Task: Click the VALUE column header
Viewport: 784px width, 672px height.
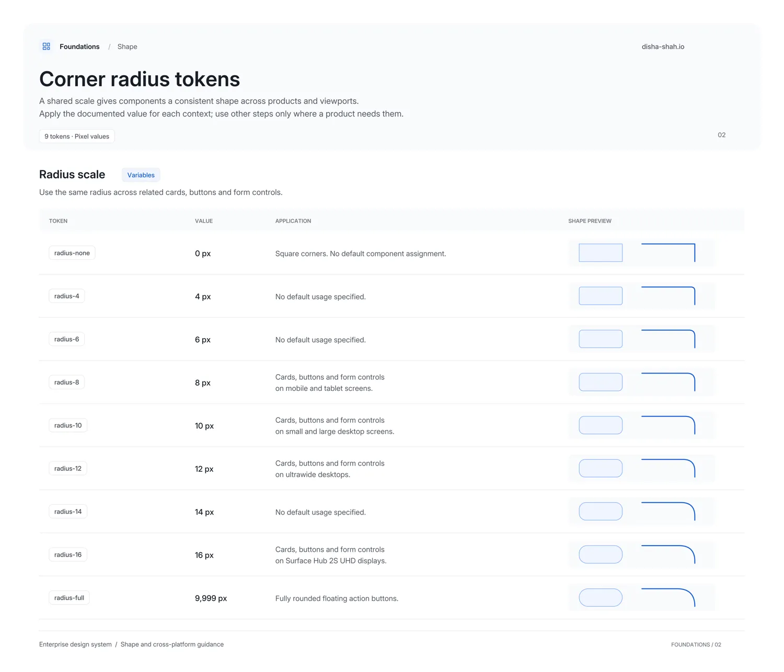Action: click(x=204, y=221)
